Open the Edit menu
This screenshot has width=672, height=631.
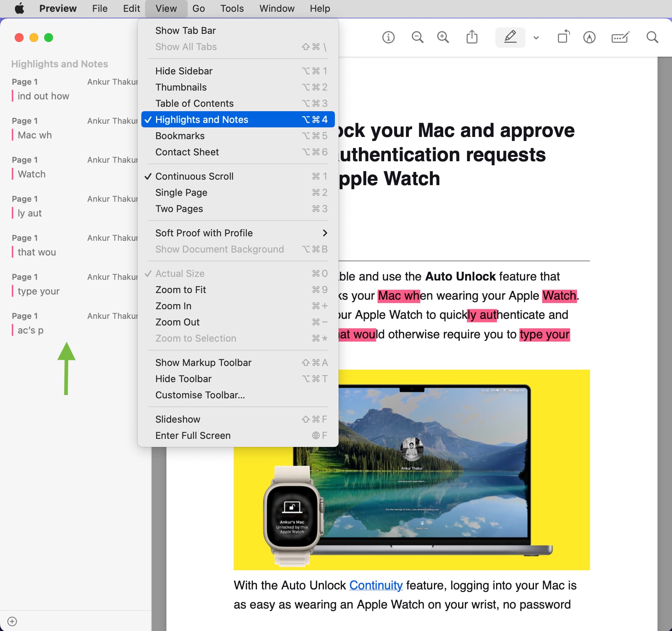[131, 8]
